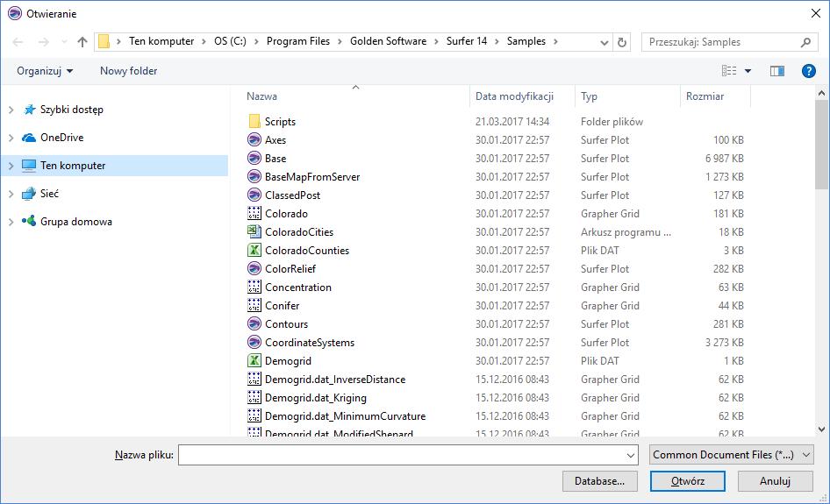Navigate to OS (C:) in breadcrumb
The image size is (830, 504).
(x=230, y=41)
